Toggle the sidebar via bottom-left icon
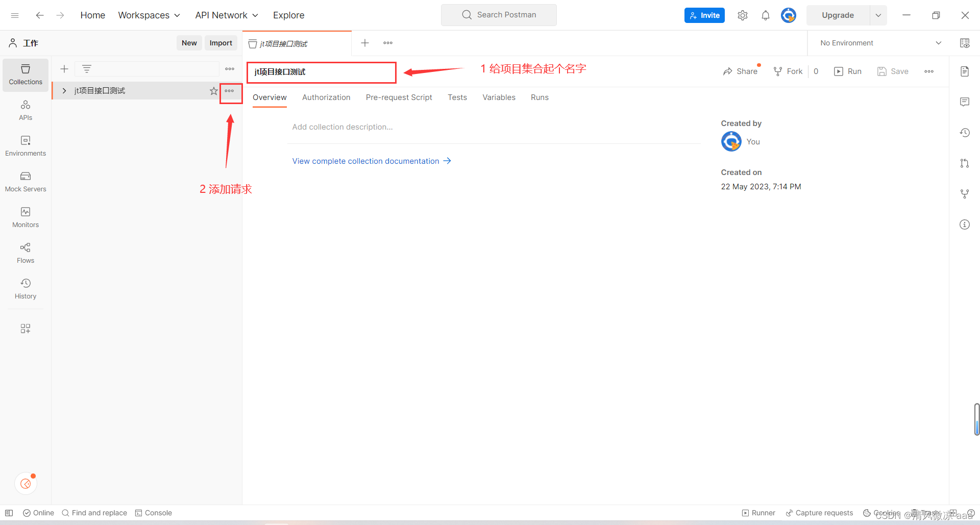Viewport: 980px width, 525px height. tap(9, 513)
